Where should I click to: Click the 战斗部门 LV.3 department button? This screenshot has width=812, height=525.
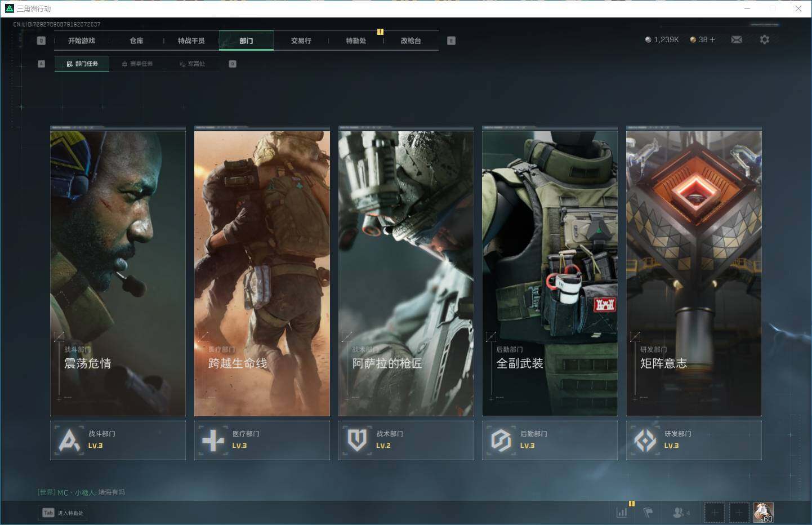click(x=118, y=440)
